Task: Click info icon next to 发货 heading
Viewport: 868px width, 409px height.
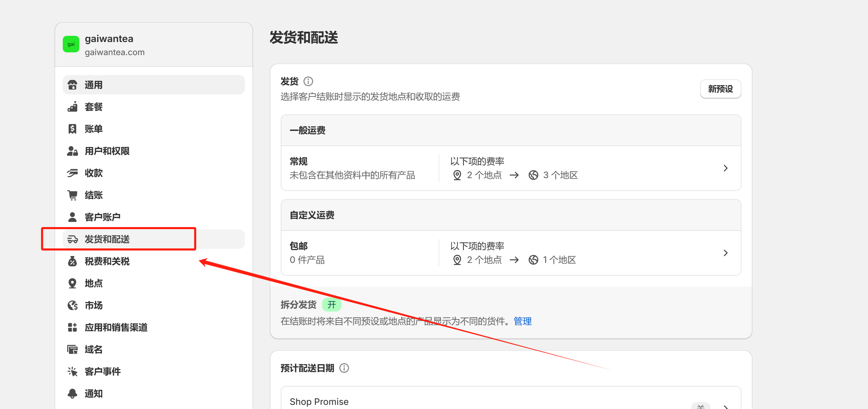Action: point(308,81)
